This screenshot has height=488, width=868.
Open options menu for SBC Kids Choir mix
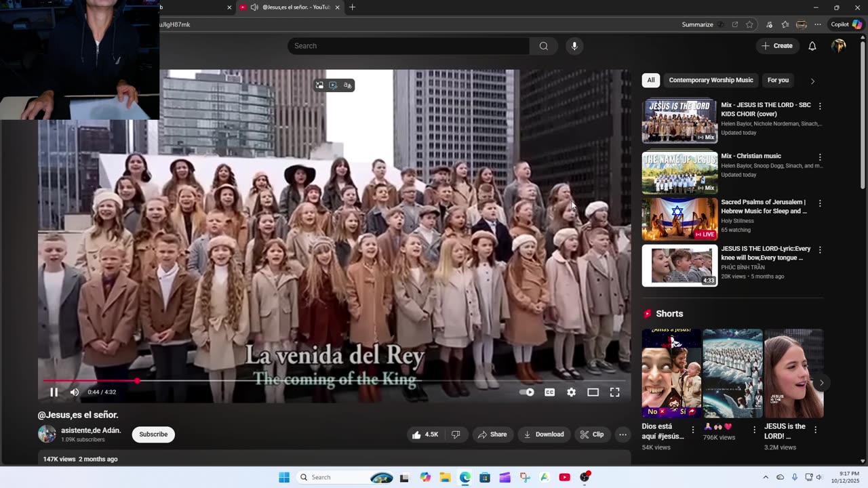[820, 106]
